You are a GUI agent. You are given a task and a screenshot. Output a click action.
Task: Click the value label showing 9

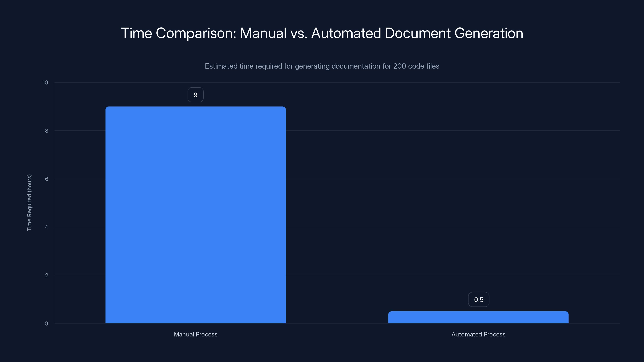(x=195, y=95)
